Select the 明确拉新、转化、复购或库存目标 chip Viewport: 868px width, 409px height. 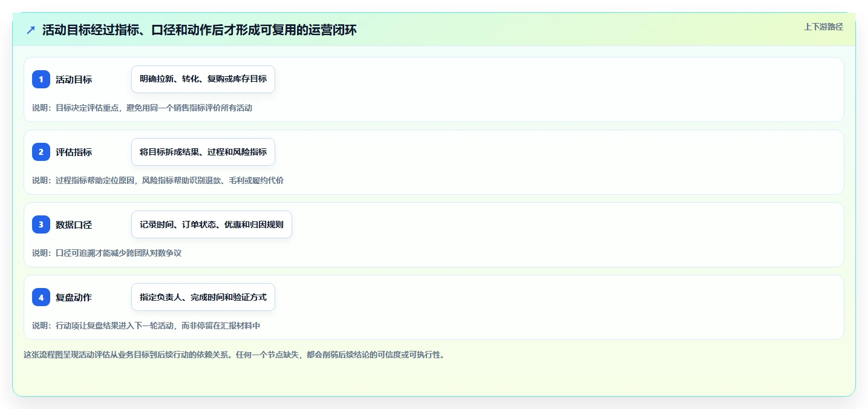[203, 79]
